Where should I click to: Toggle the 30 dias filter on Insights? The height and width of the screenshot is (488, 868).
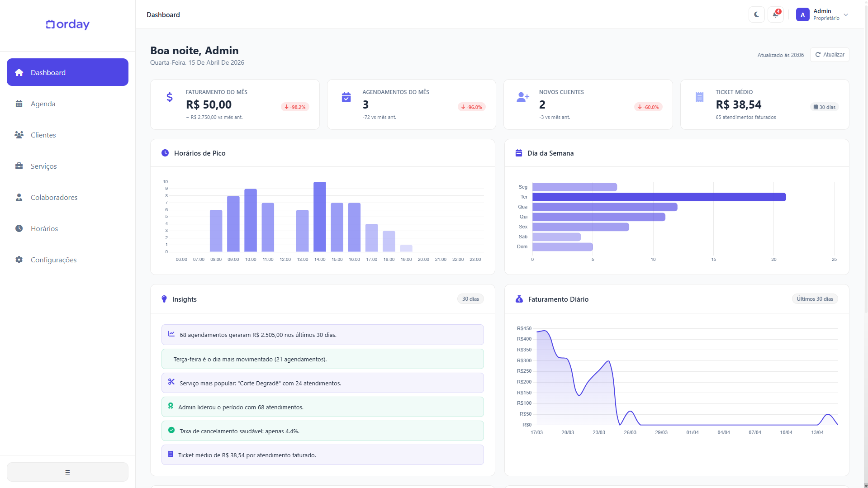470,298
